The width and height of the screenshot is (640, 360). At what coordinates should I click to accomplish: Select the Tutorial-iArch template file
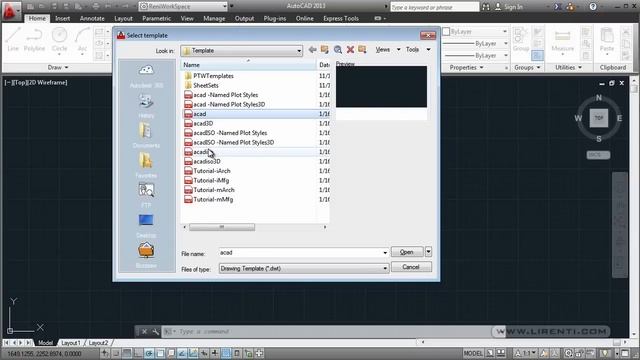pos(212,171)
